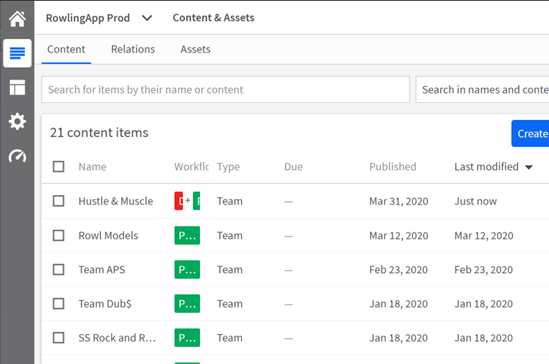
Task: Click the Published badge for SS Rock and R...
Action: (187, 338)
